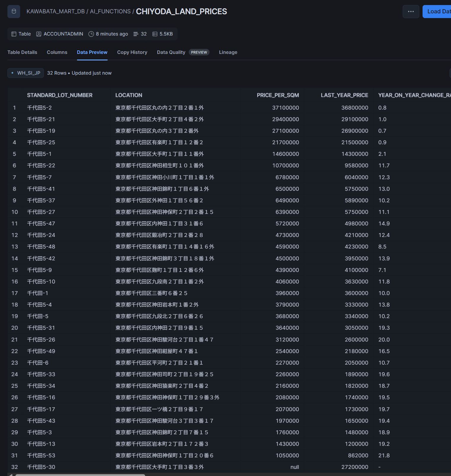Click the left arrow of horizontal scrollbar
This screenshot has height=476, width=451.
(10, 475)
